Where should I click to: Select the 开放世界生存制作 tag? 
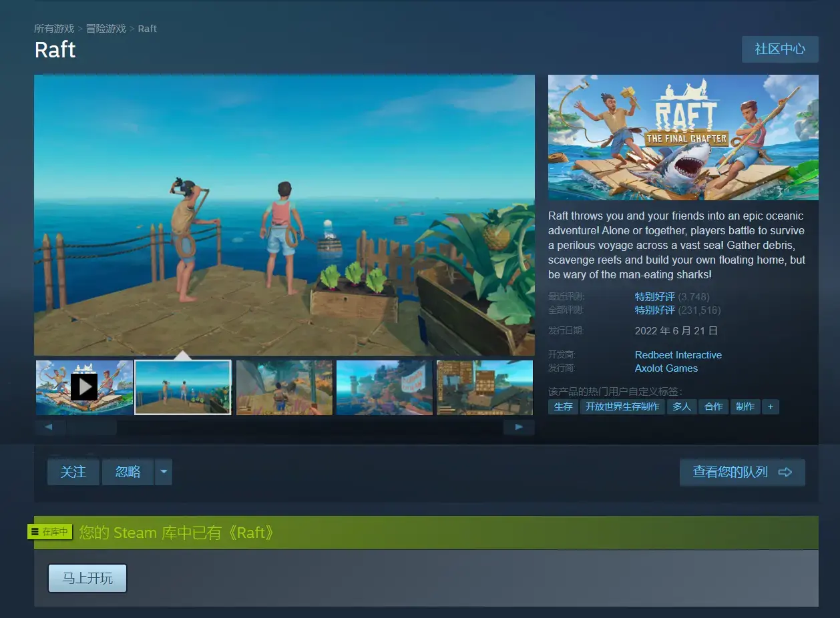click(622, 406)
